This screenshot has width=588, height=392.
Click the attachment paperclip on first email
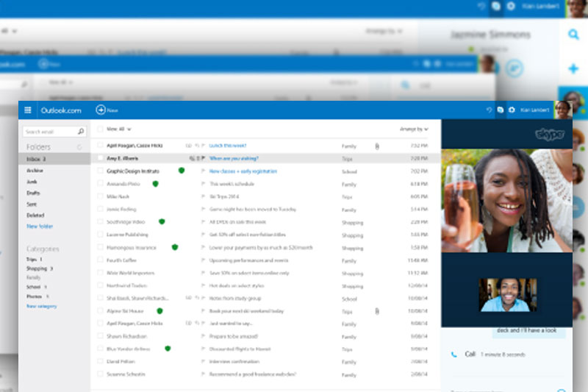click(376, 146)
